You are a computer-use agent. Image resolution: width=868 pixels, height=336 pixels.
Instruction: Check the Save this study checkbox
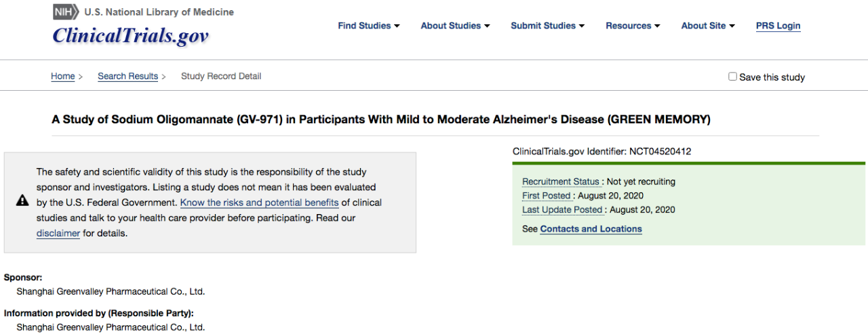[732, 77]
